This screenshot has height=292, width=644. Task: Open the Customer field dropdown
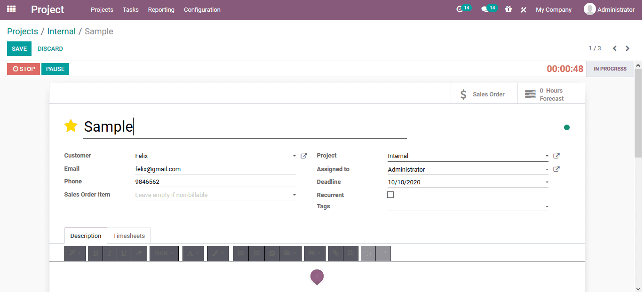(294, 156)
